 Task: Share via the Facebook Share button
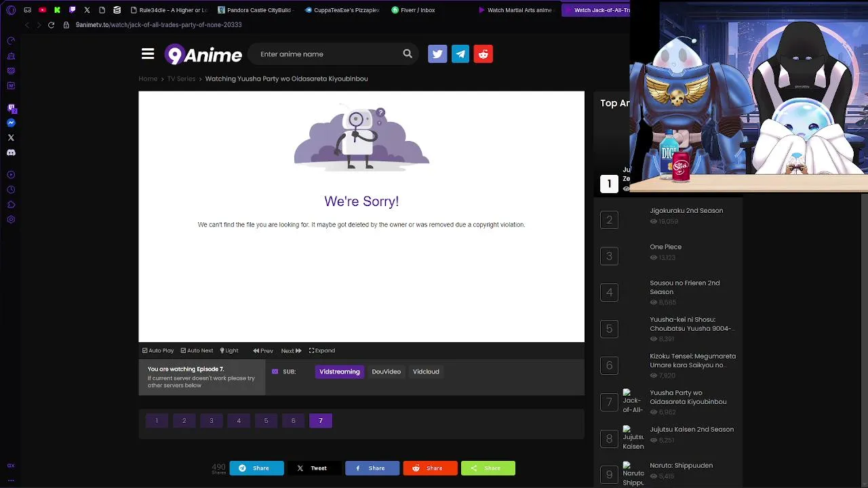372,468
